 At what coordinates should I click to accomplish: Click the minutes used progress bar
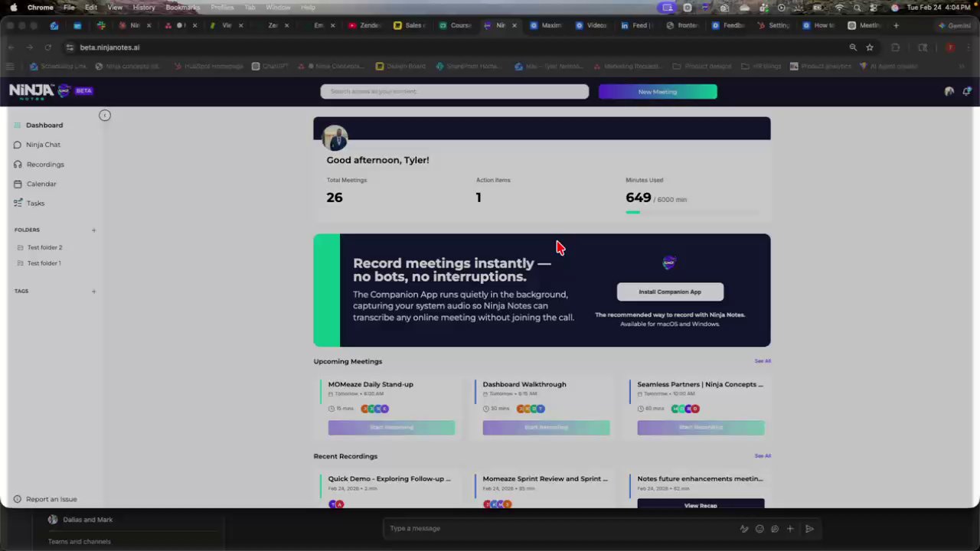[x=692, y=212]
